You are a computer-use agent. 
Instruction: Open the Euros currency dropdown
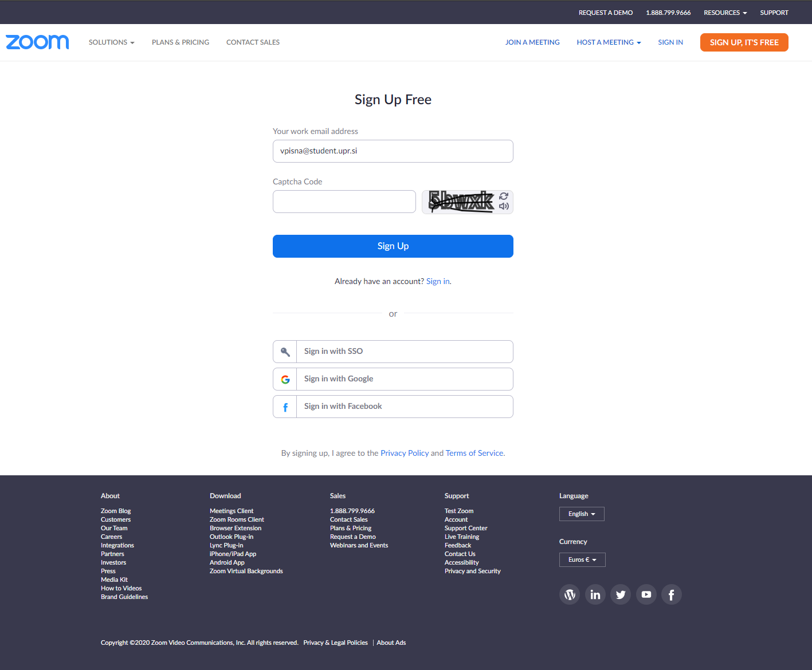click(x=582, y=560)
